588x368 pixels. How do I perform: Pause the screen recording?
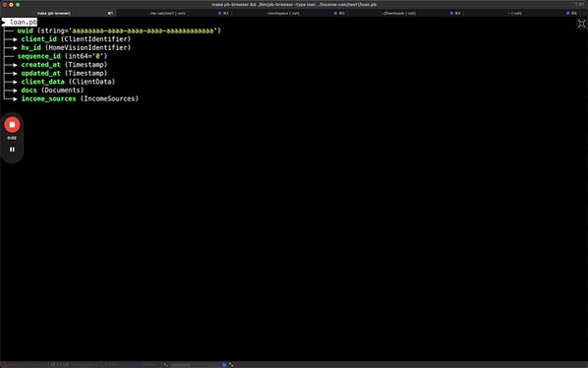pyautogui.click(x=12, y=150)
